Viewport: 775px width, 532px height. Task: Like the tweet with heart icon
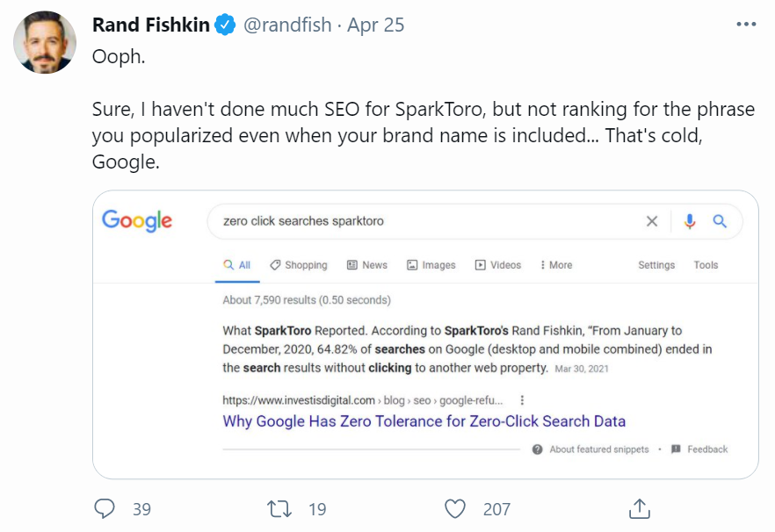click(454, 508)
